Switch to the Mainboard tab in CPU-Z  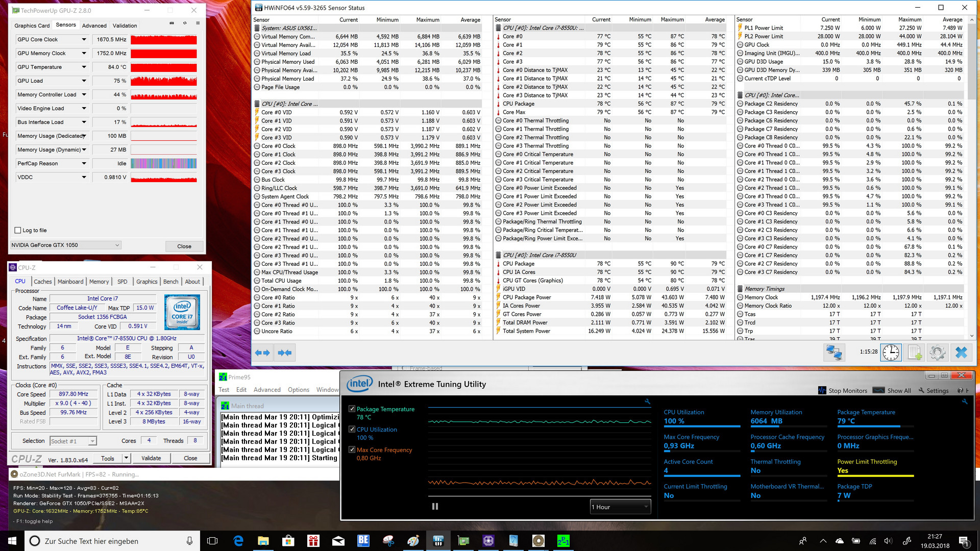[70, 282]
